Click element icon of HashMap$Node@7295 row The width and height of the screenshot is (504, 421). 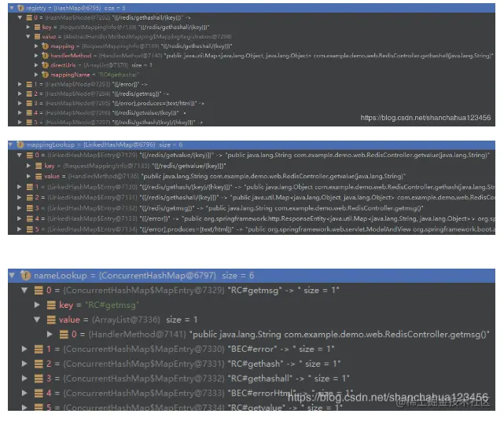coord(29,104)
